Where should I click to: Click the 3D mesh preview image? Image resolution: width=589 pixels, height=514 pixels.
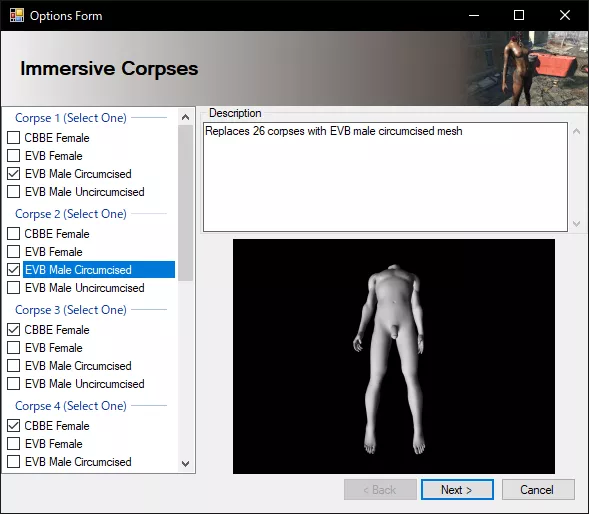coord(394,356)
